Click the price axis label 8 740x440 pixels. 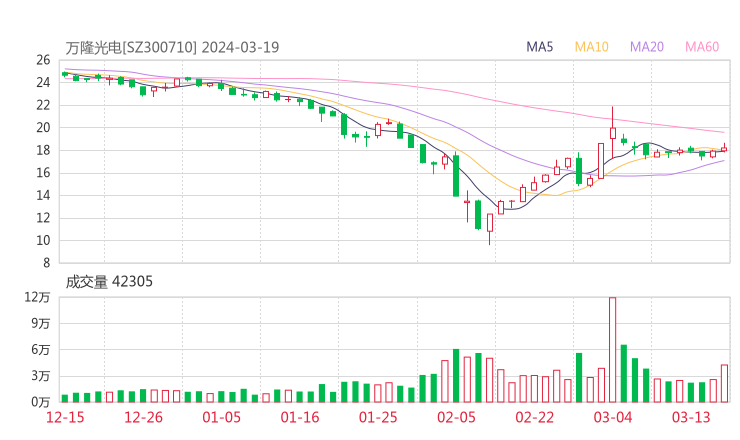(46, 263)
